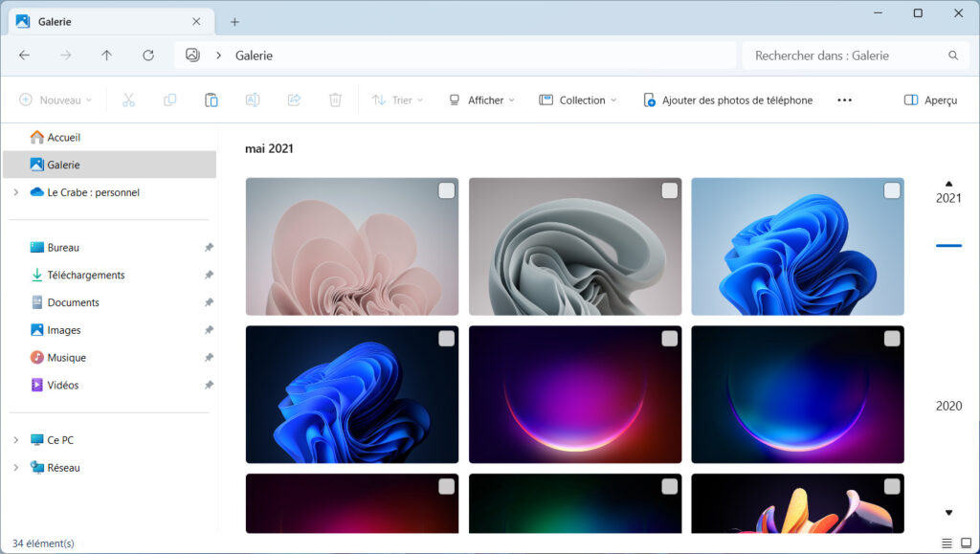Unpin Images using its pin icon
Viewport: 980px width, 554px height.
[x=209, y=330]
